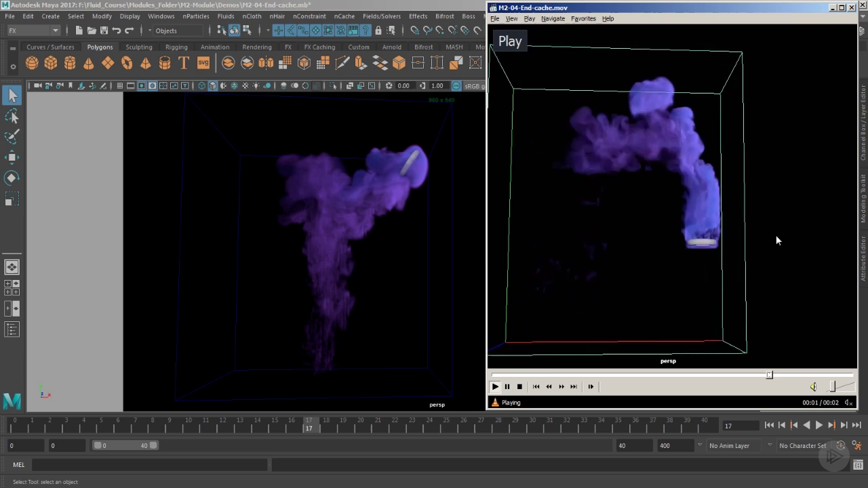The height and width of the screenshot is (488, 868).
Task: Click the Open scene folder icon
Action: [x=92, y=30]
